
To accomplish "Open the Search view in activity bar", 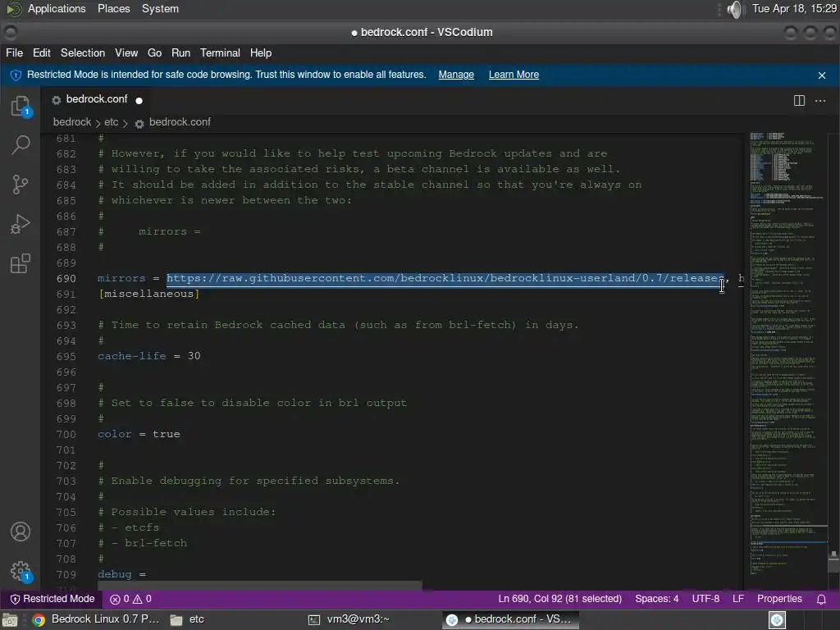I will (21, 144).
